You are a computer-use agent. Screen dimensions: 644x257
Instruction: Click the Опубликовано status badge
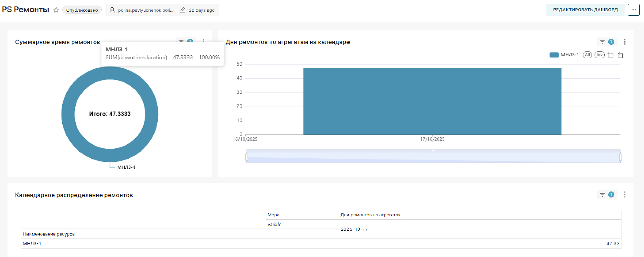[82, 10]
